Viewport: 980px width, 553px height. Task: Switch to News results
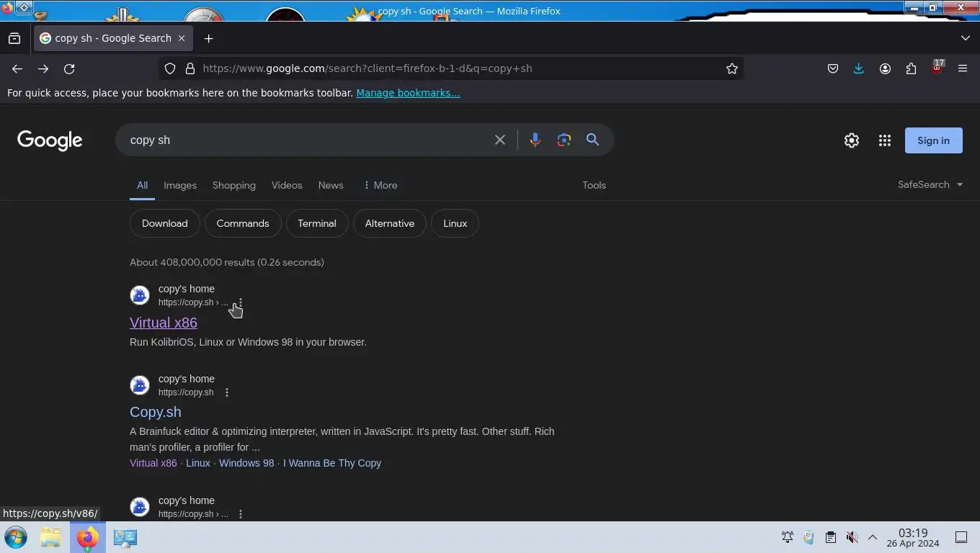[331, 185]
